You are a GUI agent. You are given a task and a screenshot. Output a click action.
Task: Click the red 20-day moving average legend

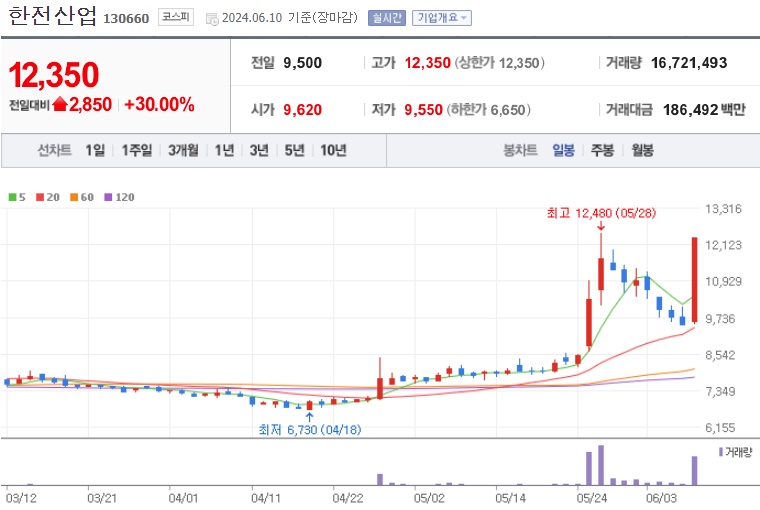pos(48,197)
